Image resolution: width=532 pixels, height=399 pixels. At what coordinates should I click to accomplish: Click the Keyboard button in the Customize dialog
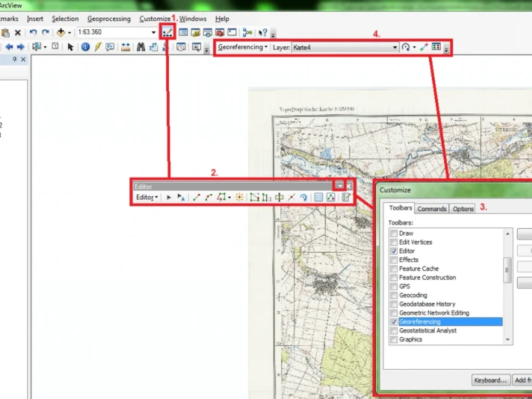pyautogui.click(x=490, y=380)
